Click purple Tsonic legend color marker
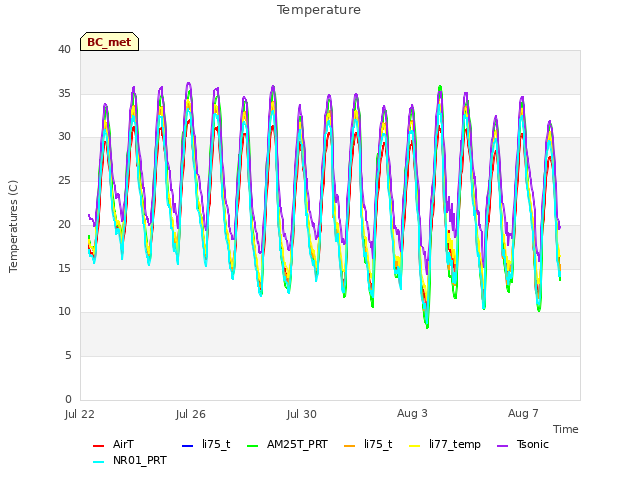 coord(502,445)
